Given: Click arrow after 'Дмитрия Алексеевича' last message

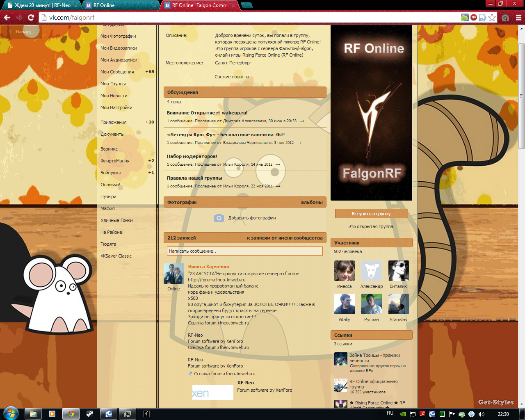Looking at the screenshot, I should (x=302, y=121).
